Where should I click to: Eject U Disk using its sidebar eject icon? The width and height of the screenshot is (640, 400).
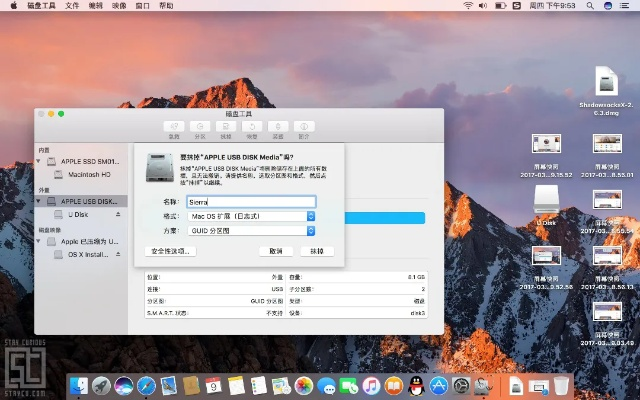coord(118,214)
